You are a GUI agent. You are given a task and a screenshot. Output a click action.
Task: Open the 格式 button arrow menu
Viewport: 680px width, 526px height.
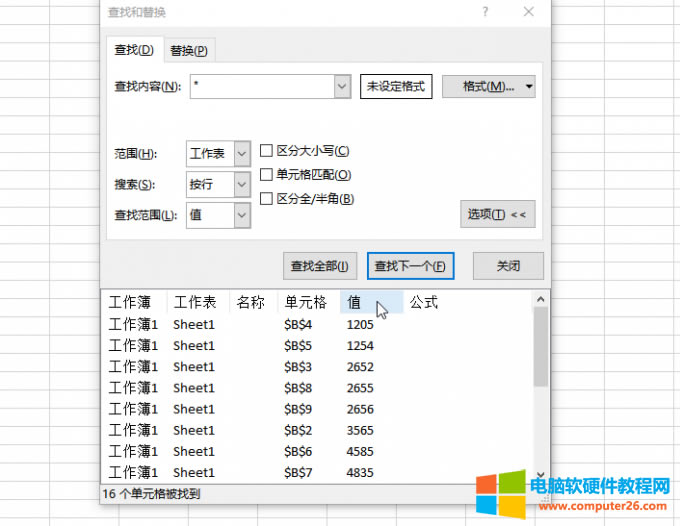pyautogui.click(x=529, y=87)
